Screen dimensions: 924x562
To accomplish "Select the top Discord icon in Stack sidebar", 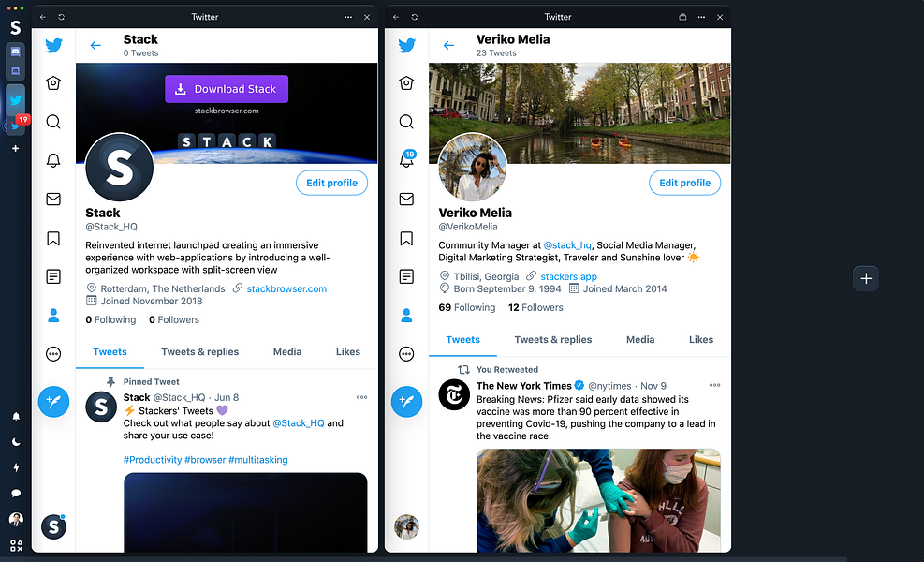I will [16, 52].
